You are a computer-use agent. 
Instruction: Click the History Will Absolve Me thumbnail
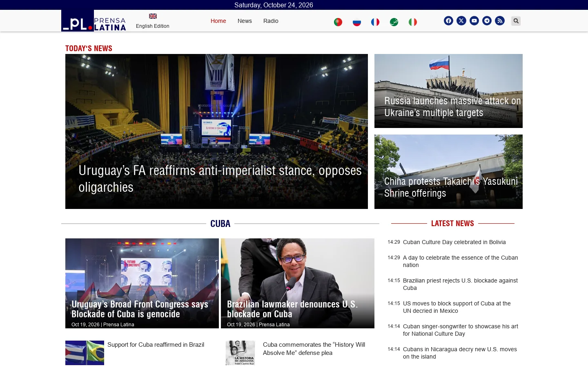tap(240, 353)
